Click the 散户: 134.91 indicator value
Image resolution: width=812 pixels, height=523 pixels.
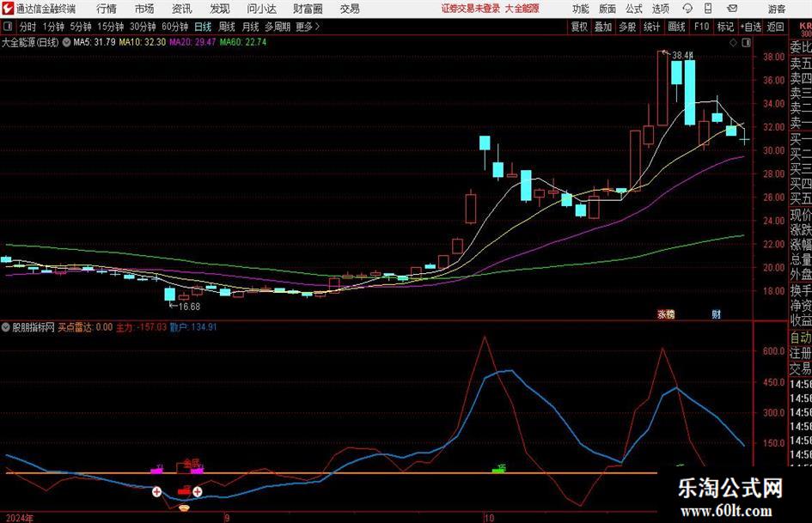click(x=193, y=327)
